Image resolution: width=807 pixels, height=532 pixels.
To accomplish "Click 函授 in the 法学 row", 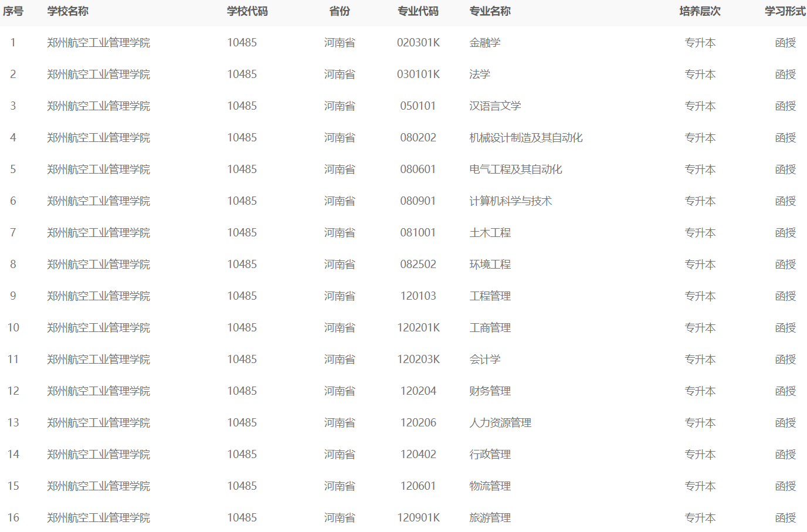I will [785, 74].
